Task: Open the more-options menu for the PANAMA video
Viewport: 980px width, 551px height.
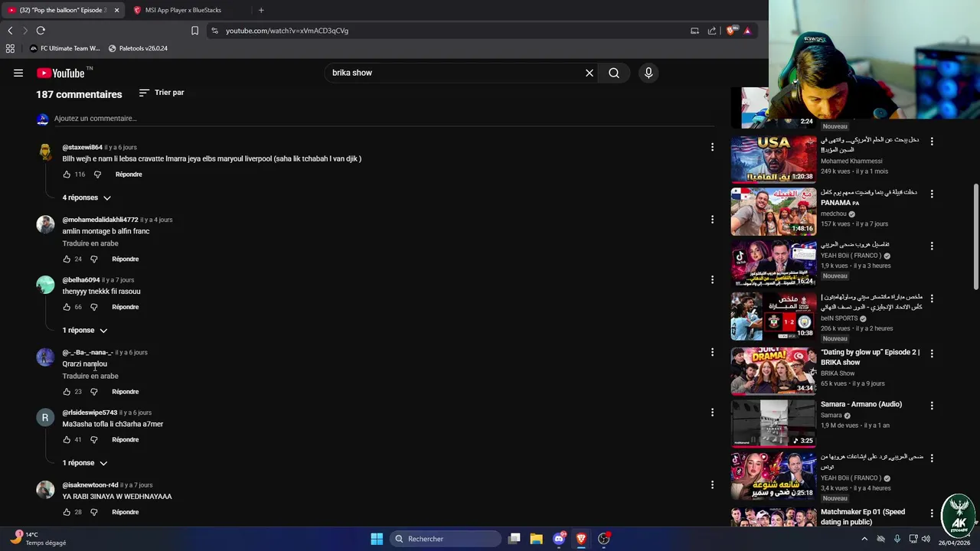Action: [932, 194]
